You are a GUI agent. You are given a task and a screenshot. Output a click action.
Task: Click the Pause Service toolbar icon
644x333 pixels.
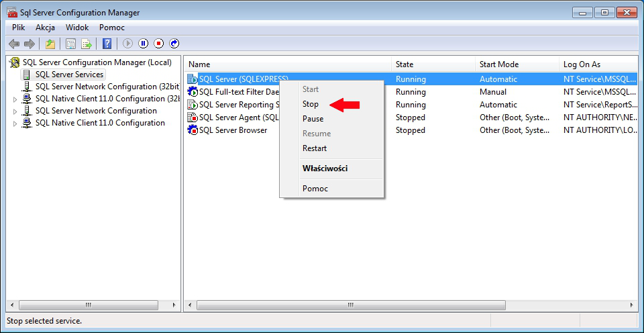pyautogui.click(x=143, y=43)
